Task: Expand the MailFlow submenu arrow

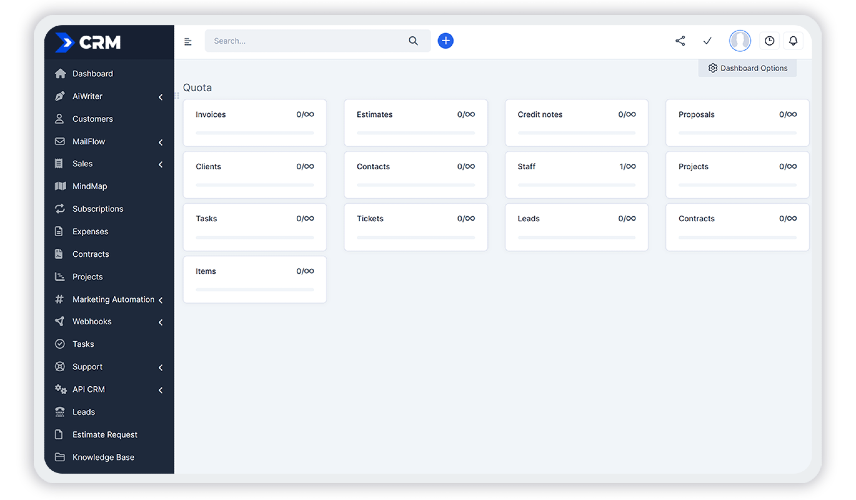Action: tap(160, 142)
